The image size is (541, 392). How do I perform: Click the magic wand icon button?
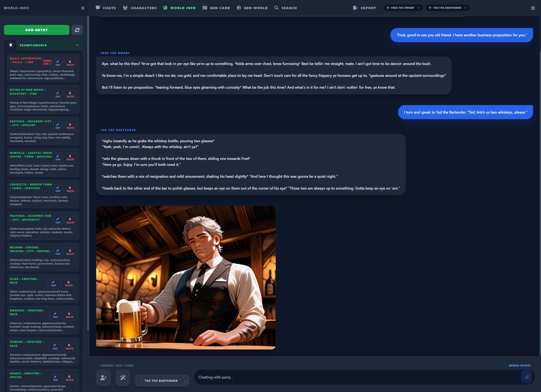(x=123, y=378)
